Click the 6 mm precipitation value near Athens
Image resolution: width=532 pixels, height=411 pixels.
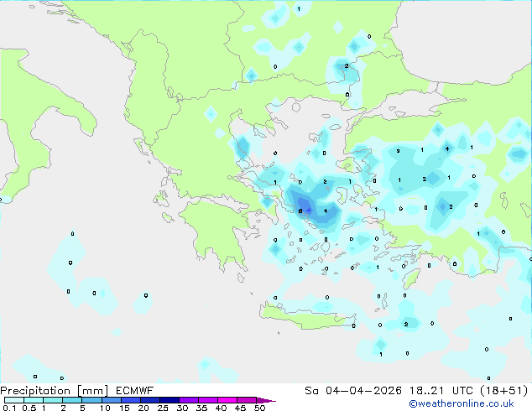300,211
